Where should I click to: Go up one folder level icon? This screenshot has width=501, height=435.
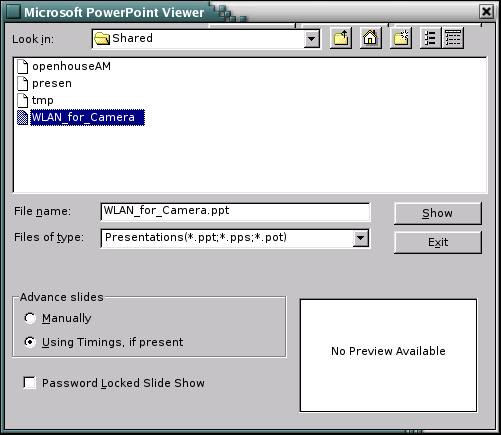341,38
